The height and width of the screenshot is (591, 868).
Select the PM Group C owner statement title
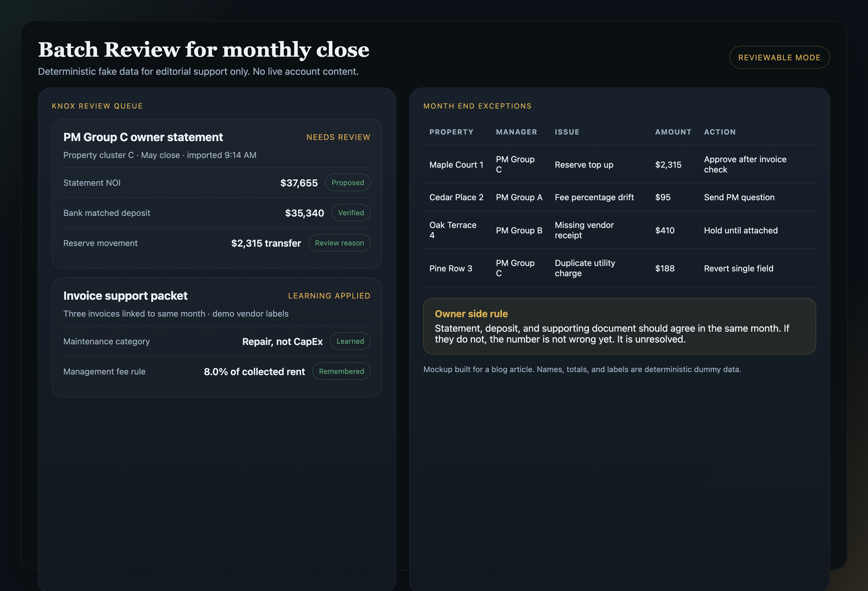143,137
